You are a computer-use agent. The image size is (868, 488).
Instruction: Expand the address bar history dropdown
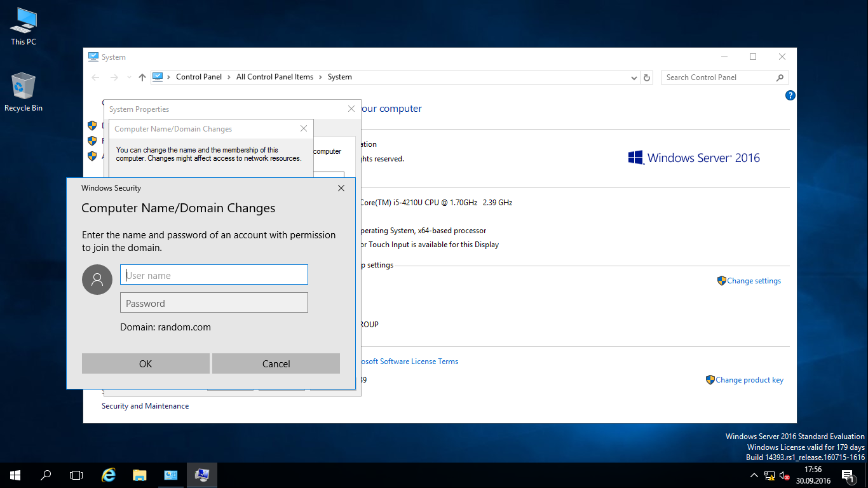(x=634, y=78)
